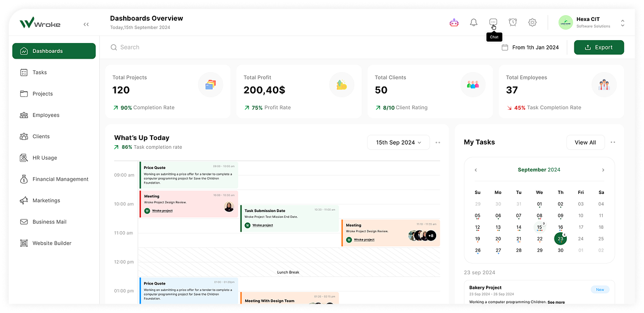Image resolution: width=644 pixels, height=313 pixels.
Task: Open Tasks in the sidebar
Action: tap(39, 73)
